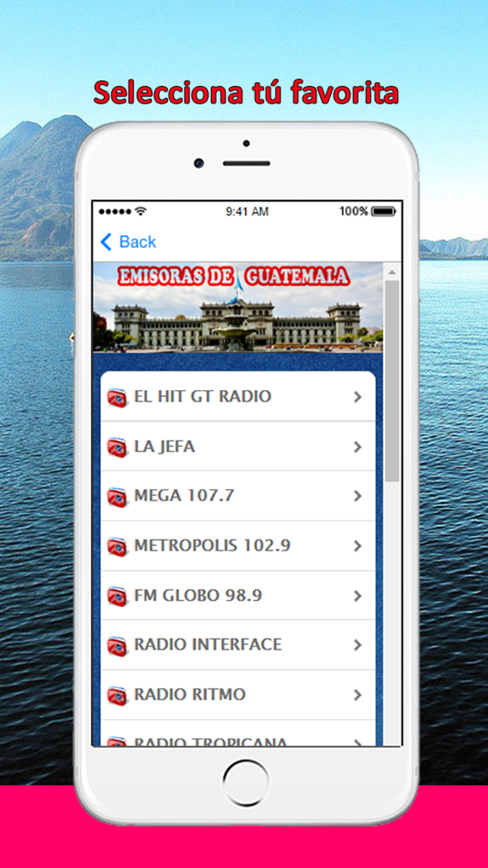488x868 pixels.
Task: Open the RADIO INTERFACE chevron arrow
Action: tap(358, 645)
